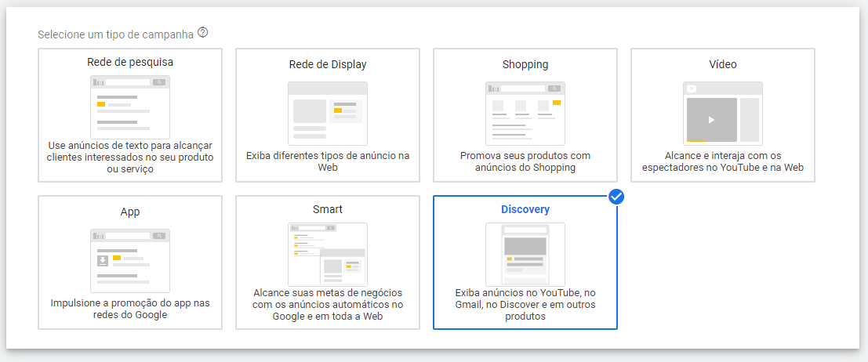Click the Vídeo player illustration

[x=723, y=114]
